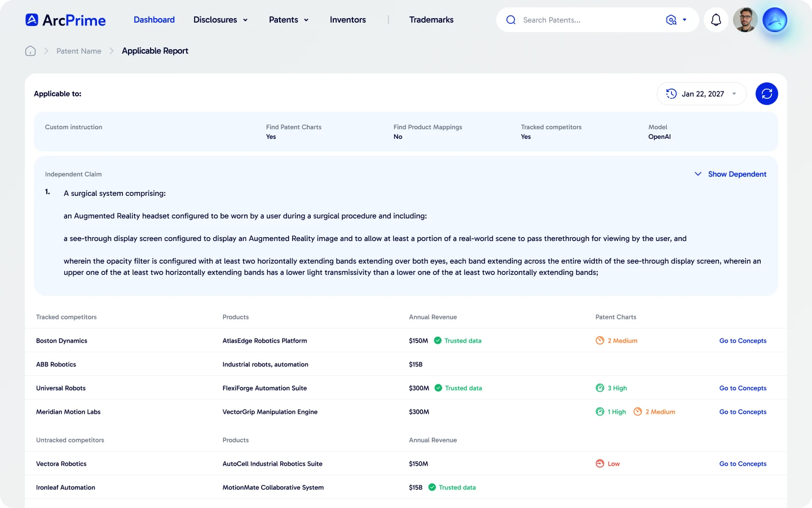Go to Dashboard tab
Viewport: 812px width, 508px height.
(154, 20)
